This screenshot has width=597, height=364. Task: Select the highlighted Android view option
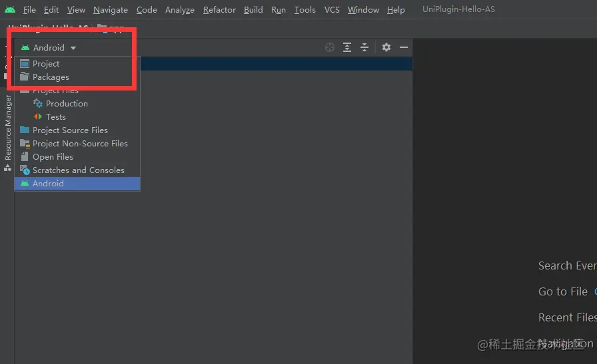click(77, 184)
